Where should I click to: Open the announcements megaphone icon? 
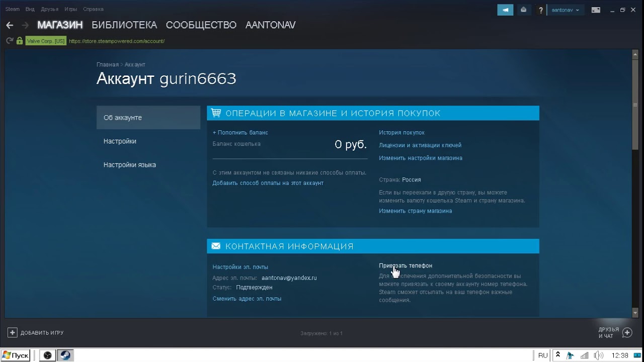[505, 10]
